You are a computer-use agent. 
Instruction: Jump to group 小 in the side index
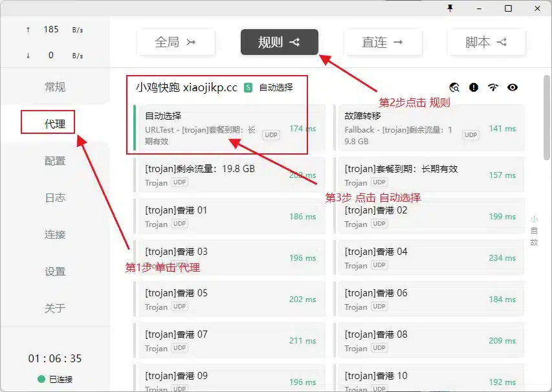[x=534, y=219]
